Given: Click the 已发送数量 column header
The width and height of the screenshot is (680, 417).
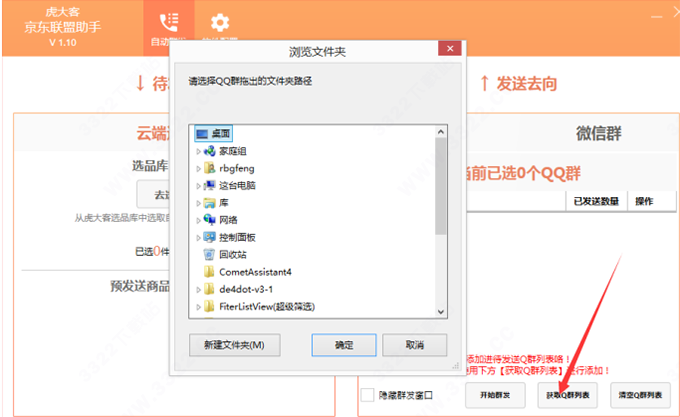Looking at the screenshot, I should (x=596, y=201).
